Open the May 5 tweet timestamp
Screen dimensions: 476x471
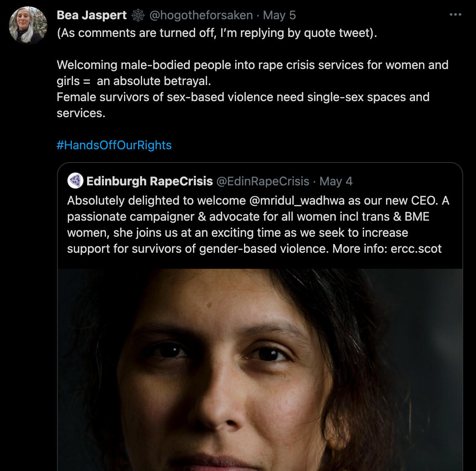click(x=279, y=15)
